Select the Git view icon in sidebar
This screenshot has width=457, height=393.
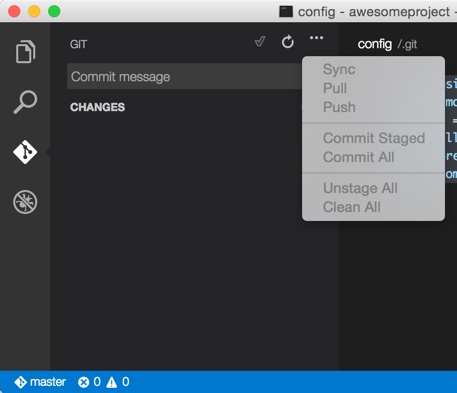[x=25, y=152]
